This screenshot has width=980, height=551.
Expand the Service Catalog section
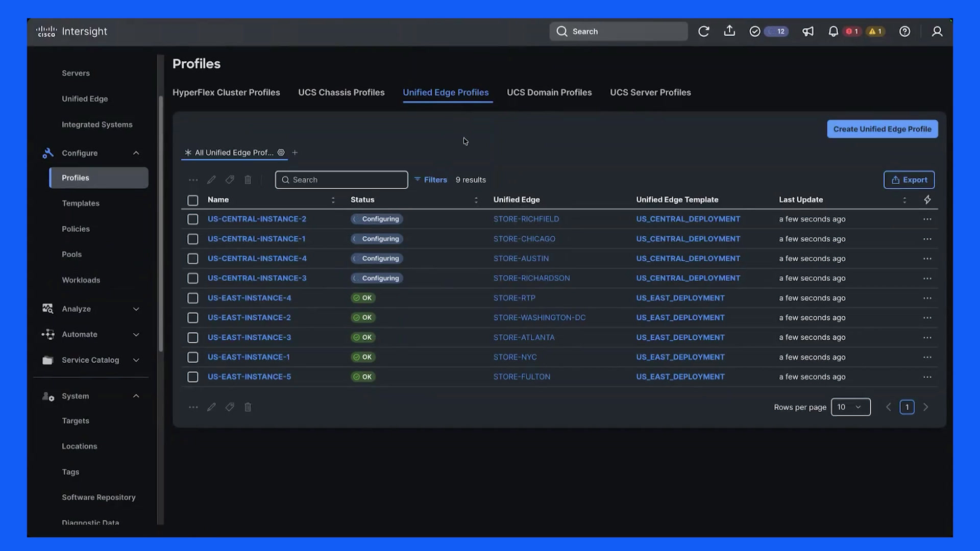pos(136,360)
